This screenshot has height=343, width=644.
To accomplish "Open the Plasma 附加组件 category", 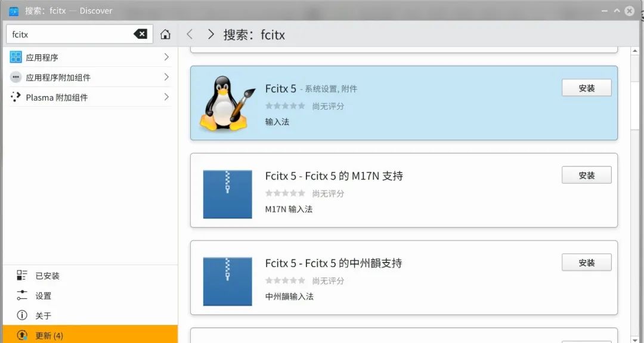I will 90,97.
